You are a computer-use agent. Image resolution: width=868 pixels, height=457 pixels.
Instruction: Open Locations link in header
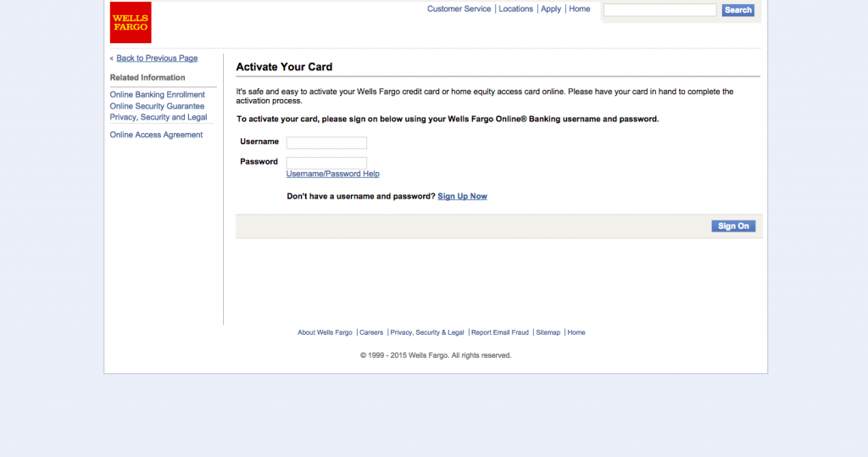coord(516,8)
